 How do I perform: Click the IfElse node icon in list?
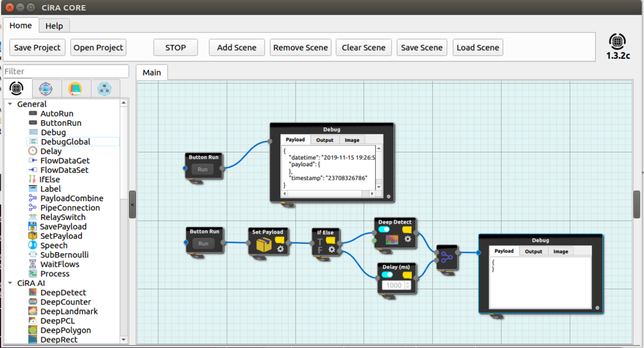[32, 179]
